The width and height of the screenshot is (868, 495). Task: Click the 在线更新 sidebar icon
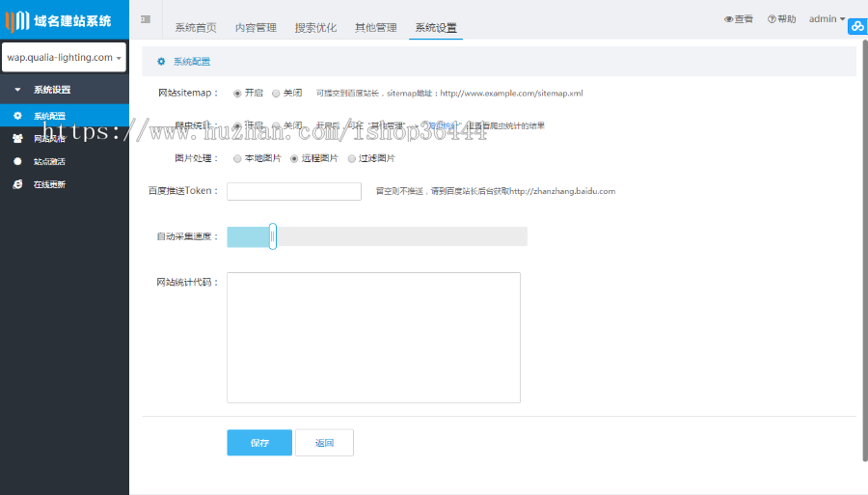click(17, 184)
